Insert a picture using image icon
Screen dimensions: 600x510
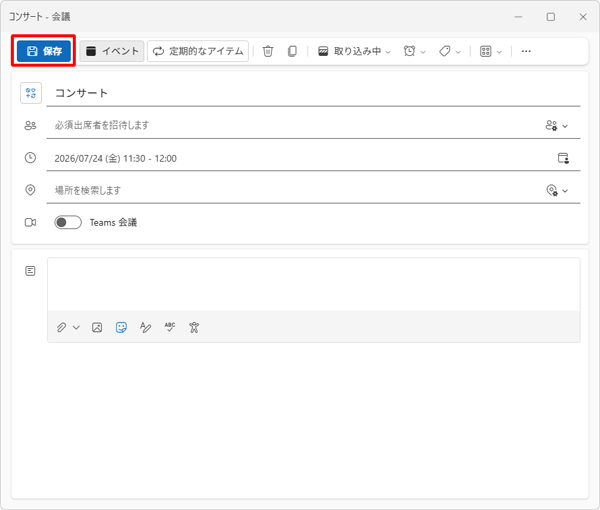[97, 328]
